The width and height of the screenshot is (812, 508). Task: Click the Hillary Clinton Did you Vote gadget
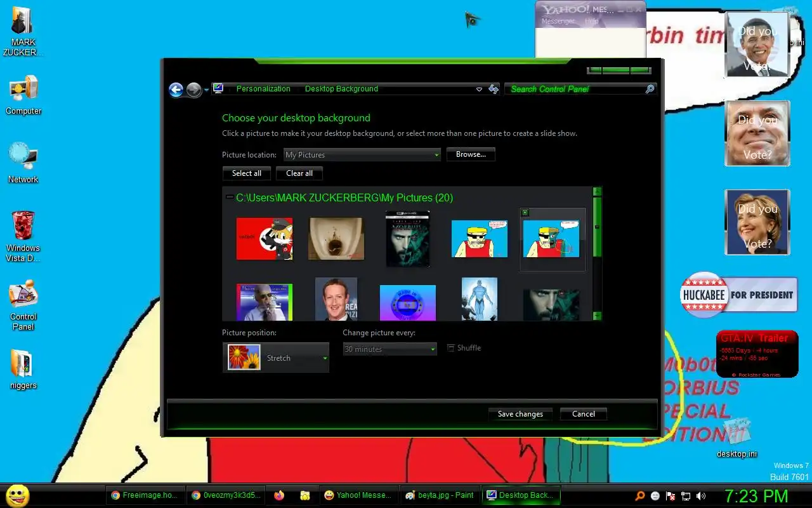click(757, 222)
